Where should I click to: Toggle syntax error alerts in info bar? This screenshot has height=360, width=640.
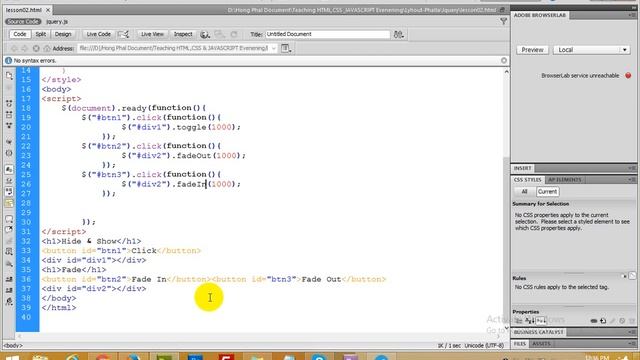pyautogui.click(x=9, y=203)
